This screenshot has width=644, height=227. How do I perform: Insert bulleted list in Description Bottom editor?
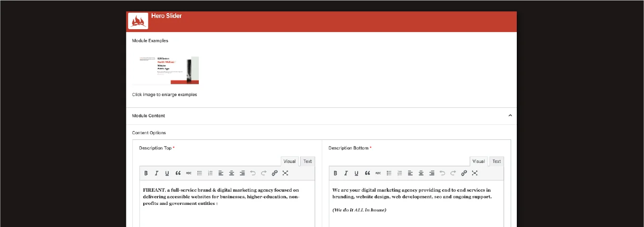[389, 173]
